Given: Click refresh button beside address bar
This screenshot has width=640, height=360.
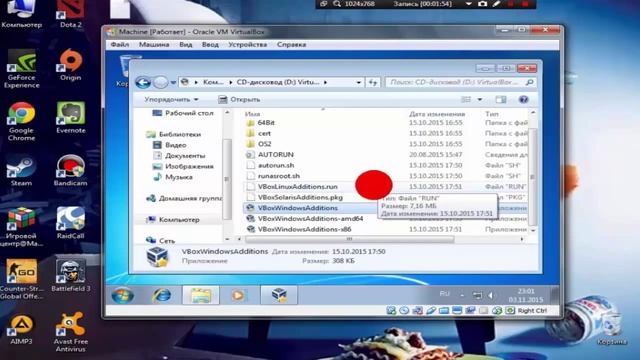Looking at the screenshot, I should click(373, 82).
